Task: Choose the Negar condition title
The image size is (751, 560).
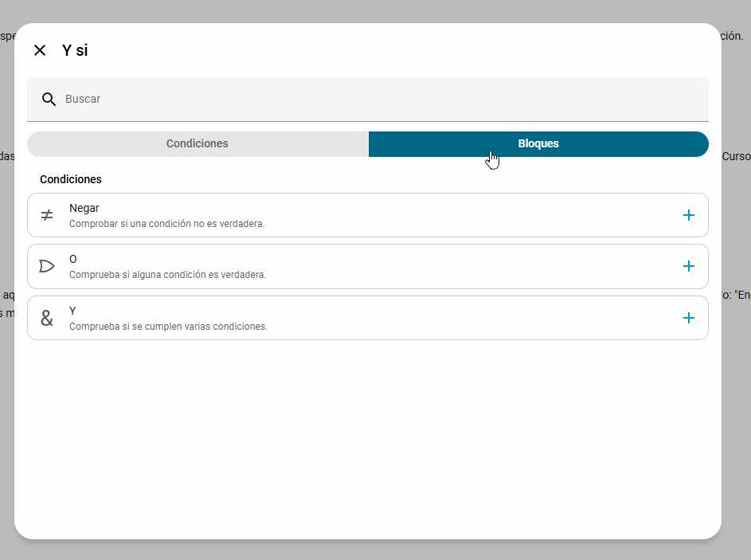Action: point(84,208)
